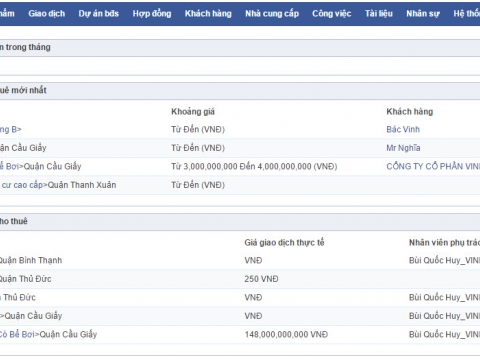The width and height of the screenshot is (480, 360).
Task: Click the Quận Thủ Đức row text
Action: coord(25,279)
